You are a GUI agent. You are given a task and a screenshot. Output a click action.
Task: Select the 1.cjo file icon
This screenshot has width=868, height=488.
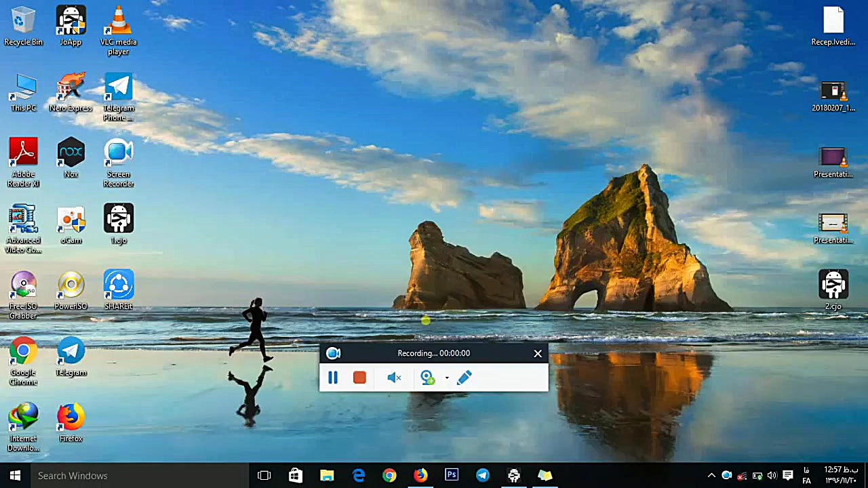tap(119, 225)
